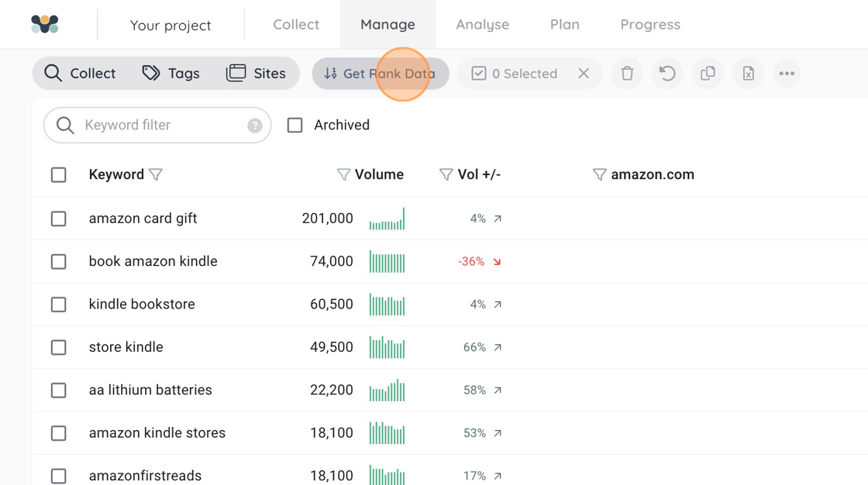Viewport: 868px width, 485px height.
Task: Open the Collect search toolbar button
Action: [x=81, y=73]
